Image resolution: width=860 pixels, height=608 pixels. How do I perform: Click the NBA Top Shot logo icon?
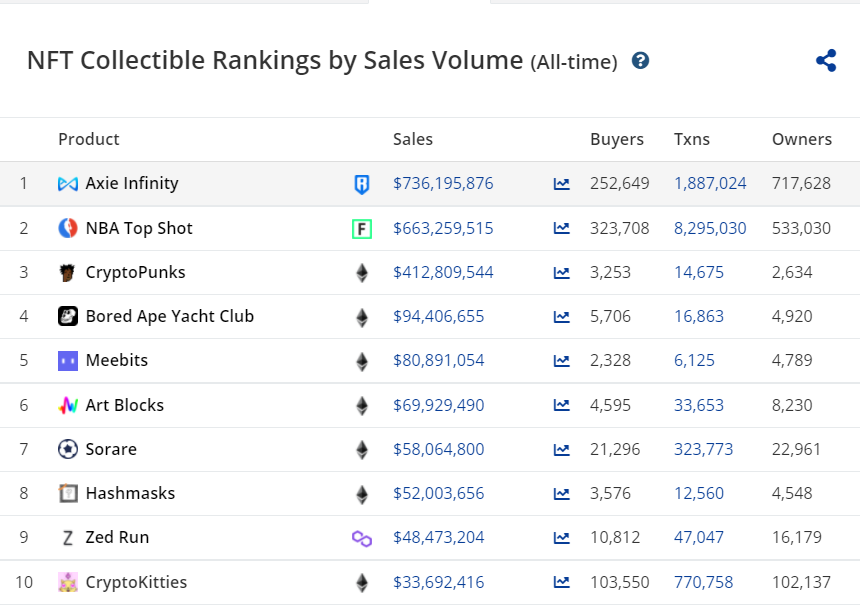67,228
